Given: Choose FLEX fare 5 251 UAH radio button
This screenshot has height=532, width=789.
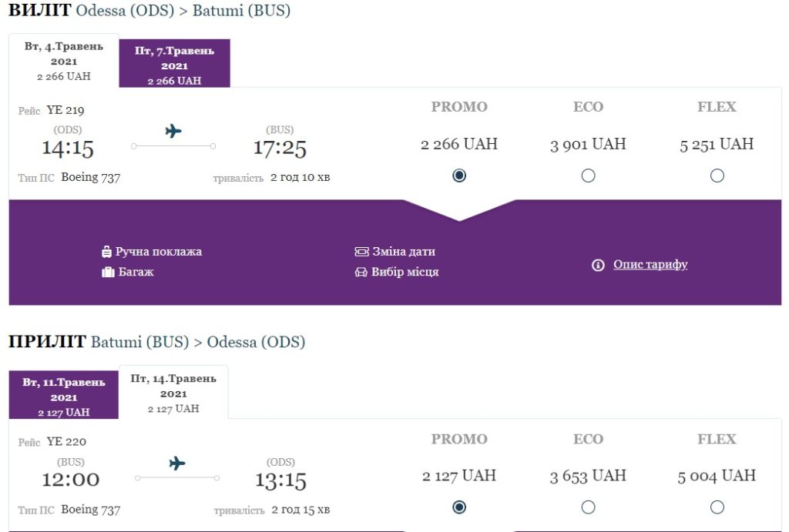Looking at the screenshot, I should coord(717,176).
